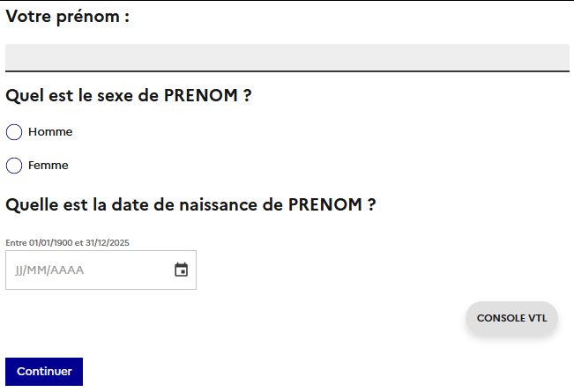Image resolution: width=574 pixels, height=392 pixels.
Task: Submit the form with the blue Continuer button
Action: tap(44, 372)
